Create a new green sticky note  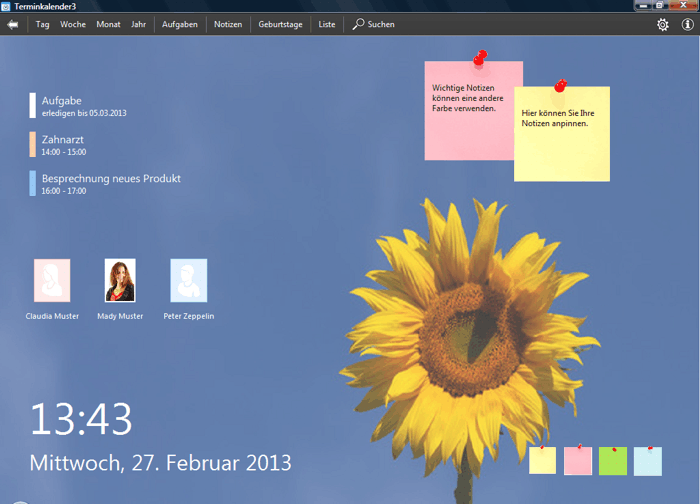click(613, 461)
